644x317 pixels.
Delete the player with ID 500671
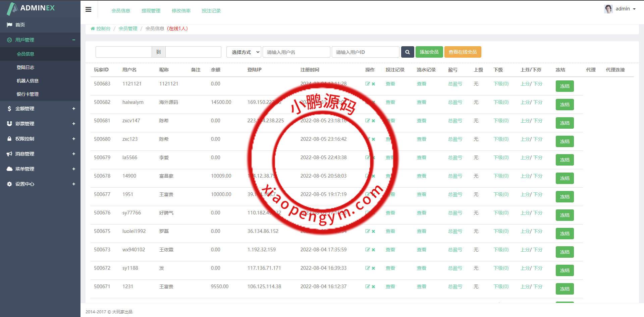373,287
